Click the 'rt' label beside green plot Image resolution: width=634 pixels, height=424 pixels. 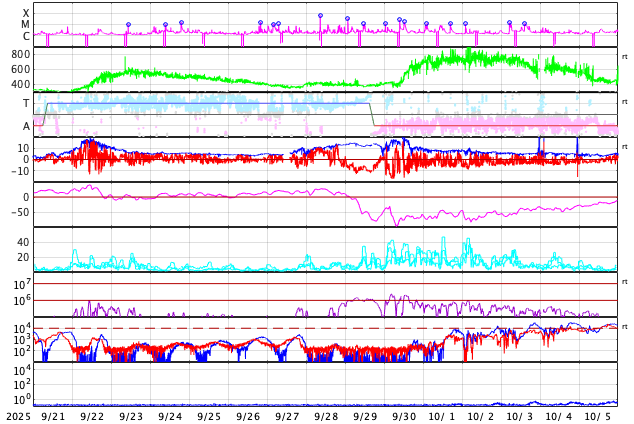pyautogui.click(x=625, y=57)
